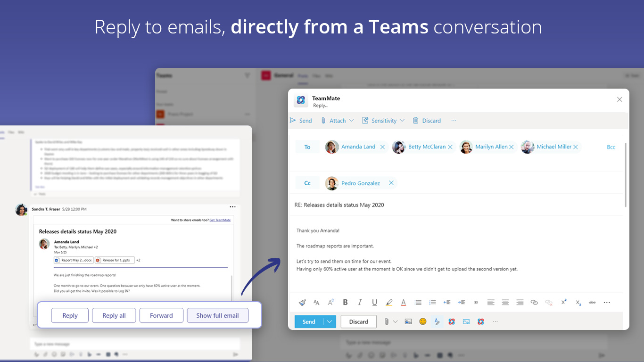Click the Discard button at bottom
Viewport: 644px width, 362px height.
coord(359,321)
